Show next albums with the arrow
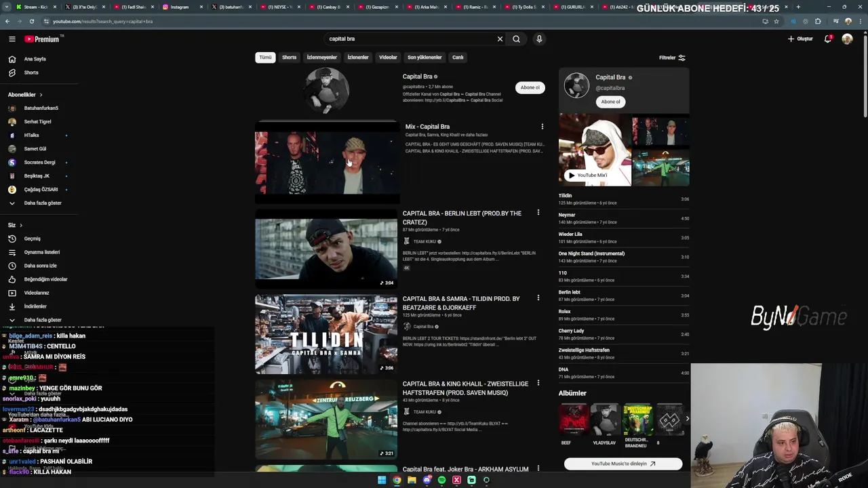The image size is (868, 488). [687, 419]
